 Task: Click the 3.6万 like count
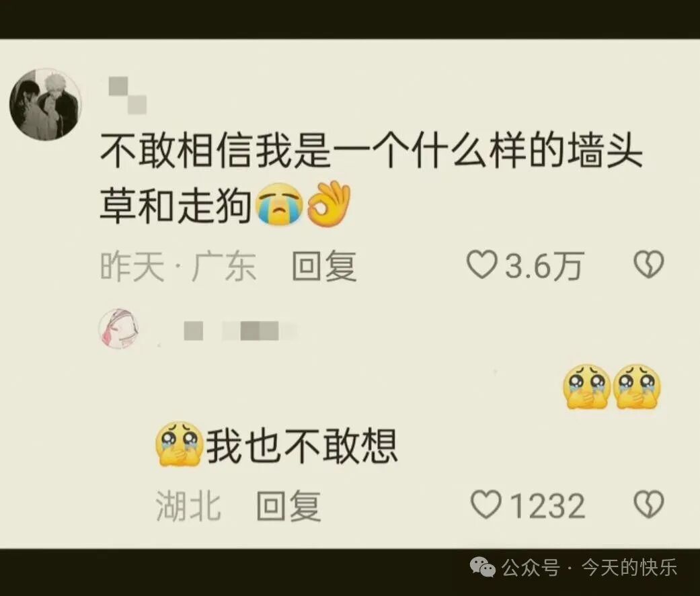[544, 265]
